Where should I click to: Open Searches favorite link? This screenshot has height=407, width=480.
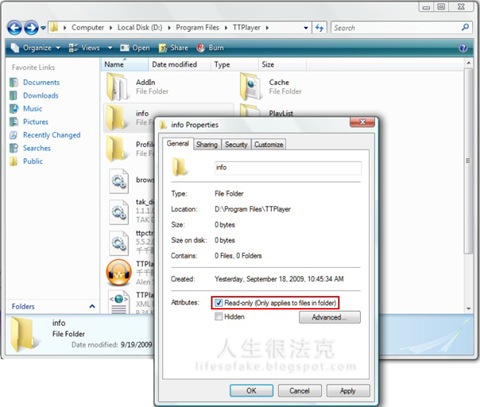[x=37, y=148]
